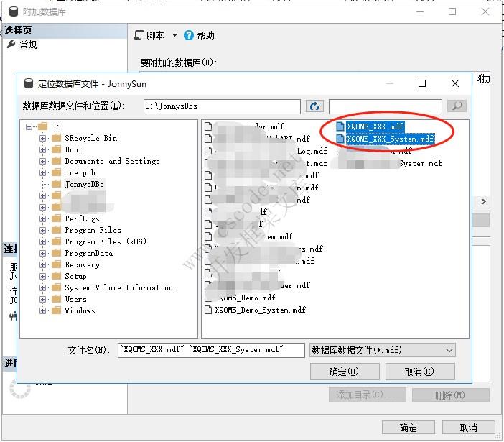The width and height of the screenshot is (504, 442).
Task: Click the search text box in the file dialog
Action: (x=386, y=106)
